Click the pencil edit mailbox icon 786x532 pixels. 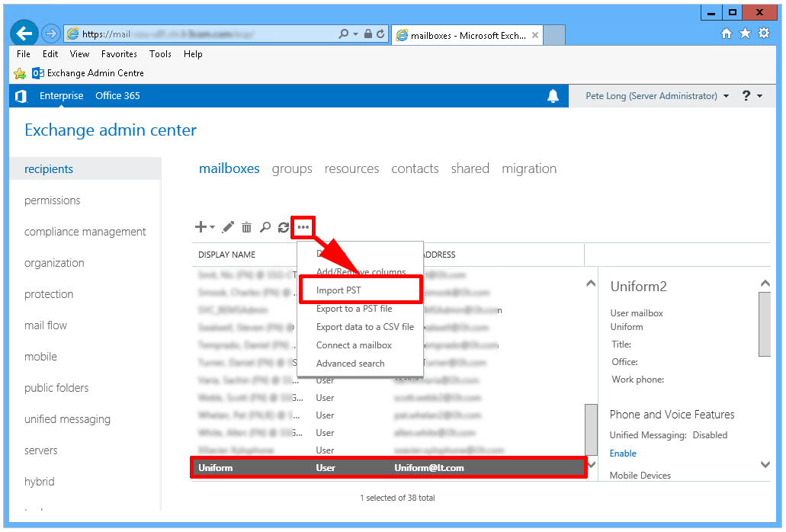[228, 227]
